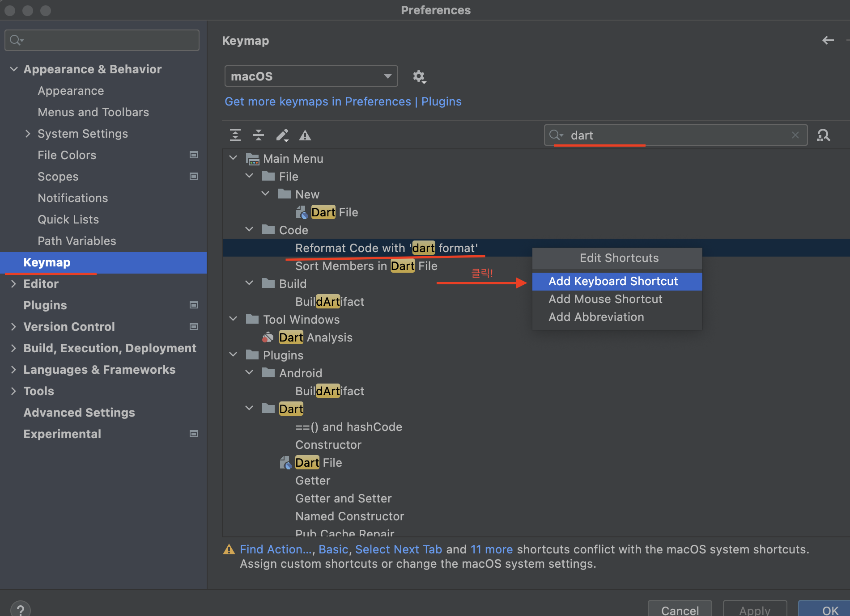Collapse the Code folder node
Image resolution: width=850 pixels, height=616 pixels.
(x=249, y=229)
